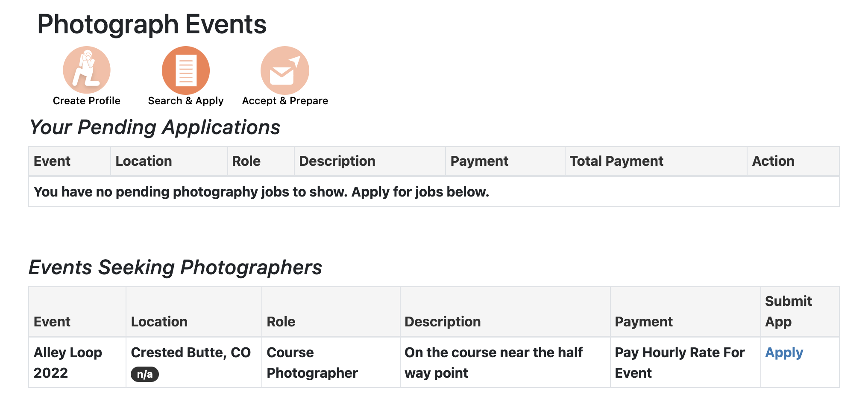Viewport: 868px width, 417px height.
Task: Select the Search & Apply step label
Action: point(186,101)
